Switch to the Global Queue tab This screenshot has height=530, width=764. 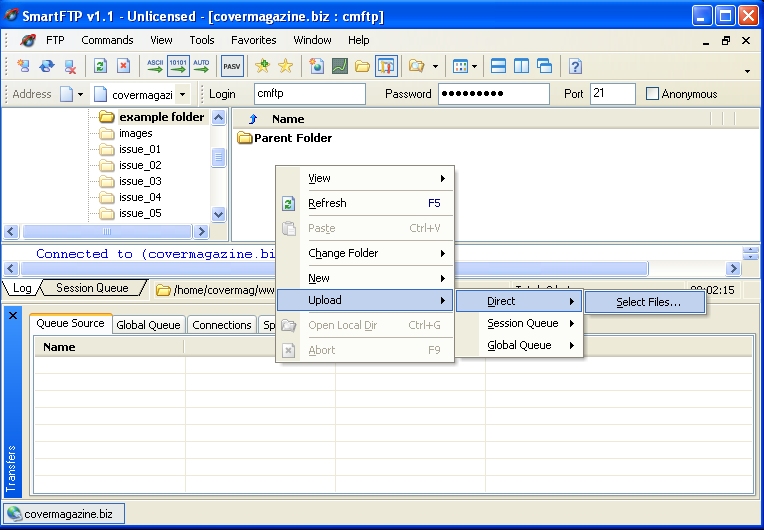148,325
